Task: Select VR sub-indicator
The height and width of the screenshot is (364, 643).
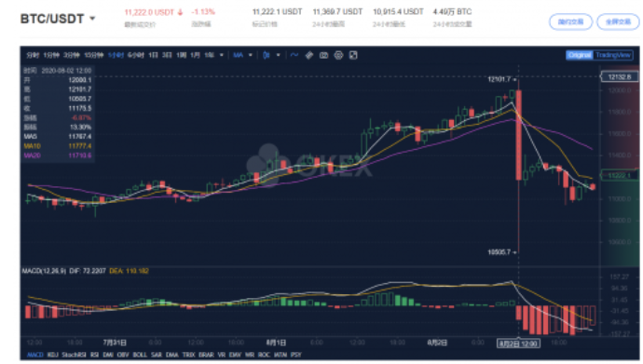Action: pos(222,355)
